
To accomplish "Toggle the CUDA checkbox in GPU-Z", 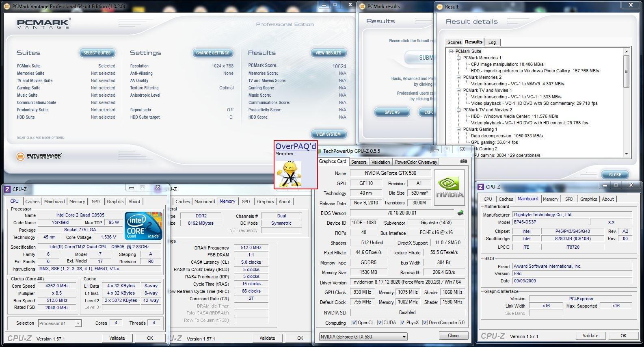I will coord(380,323).
